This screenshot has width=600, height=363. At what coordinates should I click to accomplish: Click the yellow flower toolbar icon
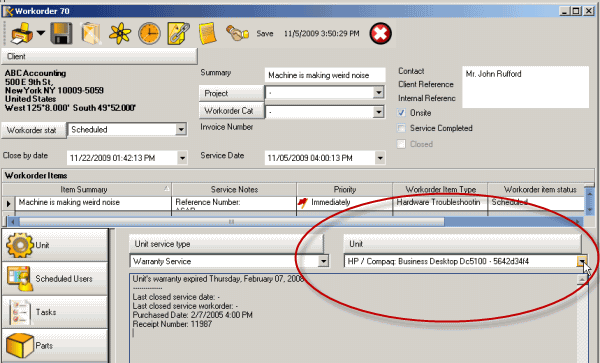click(x=120, y=34)
